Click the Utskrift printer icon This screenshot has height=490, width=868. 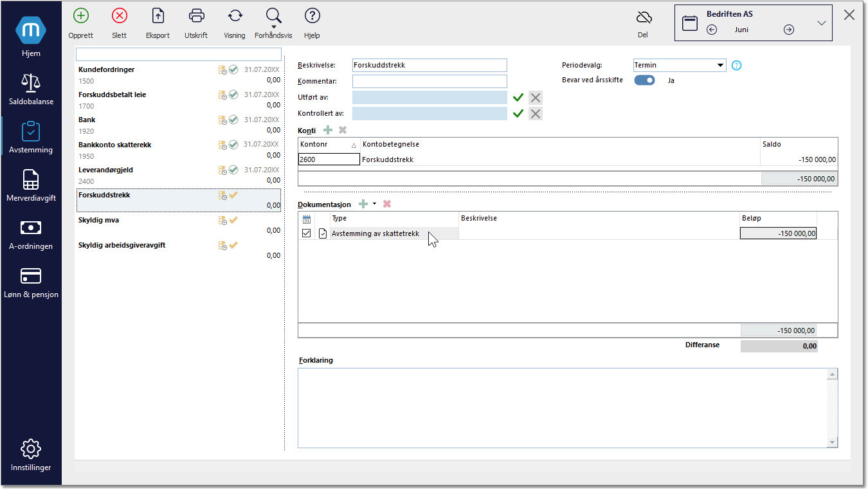[196, 16]
